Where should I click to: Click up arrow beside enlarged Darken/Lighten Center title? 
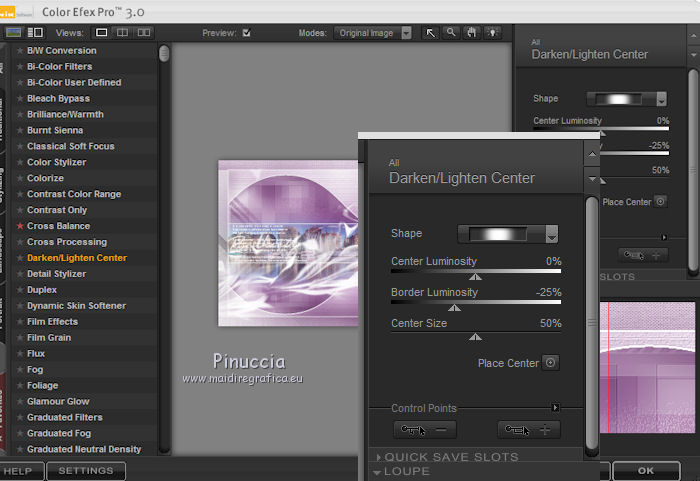point(592,154)
